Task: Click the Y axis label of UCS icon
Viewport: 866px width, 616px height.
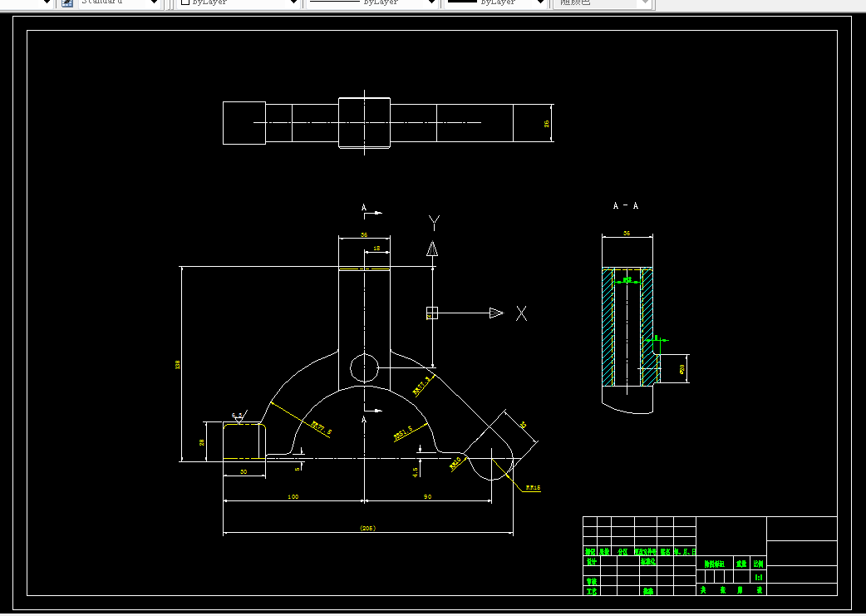Action: pos(434,223)
